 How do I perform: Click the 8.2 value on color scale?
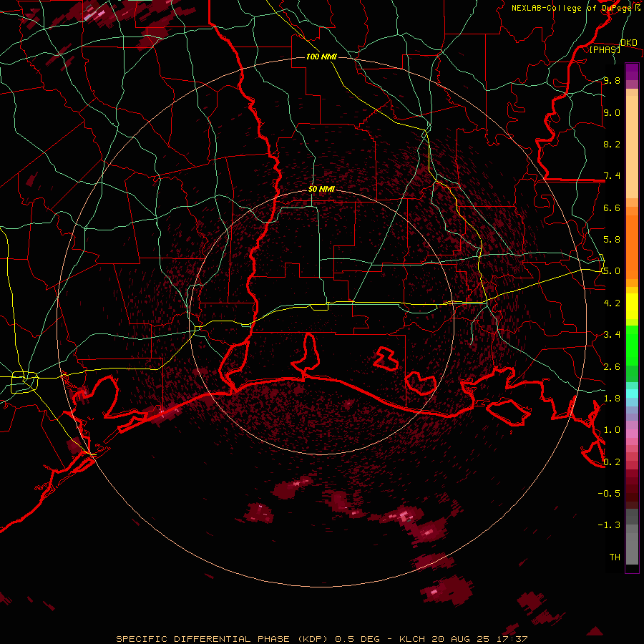[x=612, y=144]
